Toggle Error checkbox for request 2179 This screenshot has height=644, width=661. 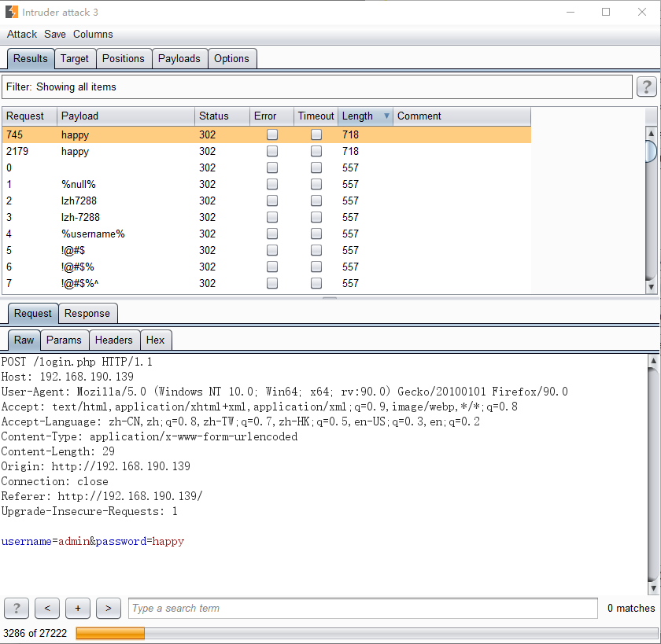(272, 151)
